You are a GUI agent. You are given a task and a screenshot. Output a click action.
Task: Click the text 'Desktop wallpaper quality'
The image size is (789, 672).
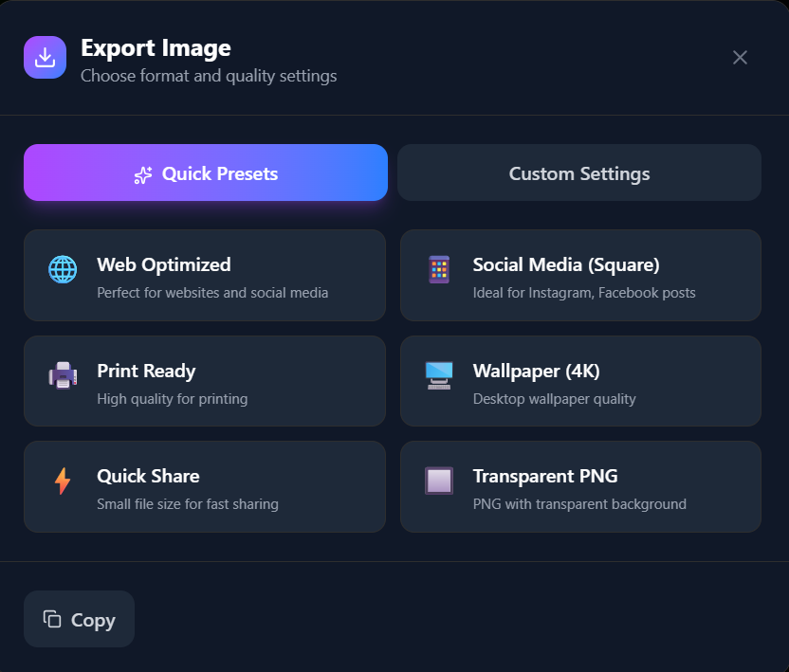(x=555, y=399)
